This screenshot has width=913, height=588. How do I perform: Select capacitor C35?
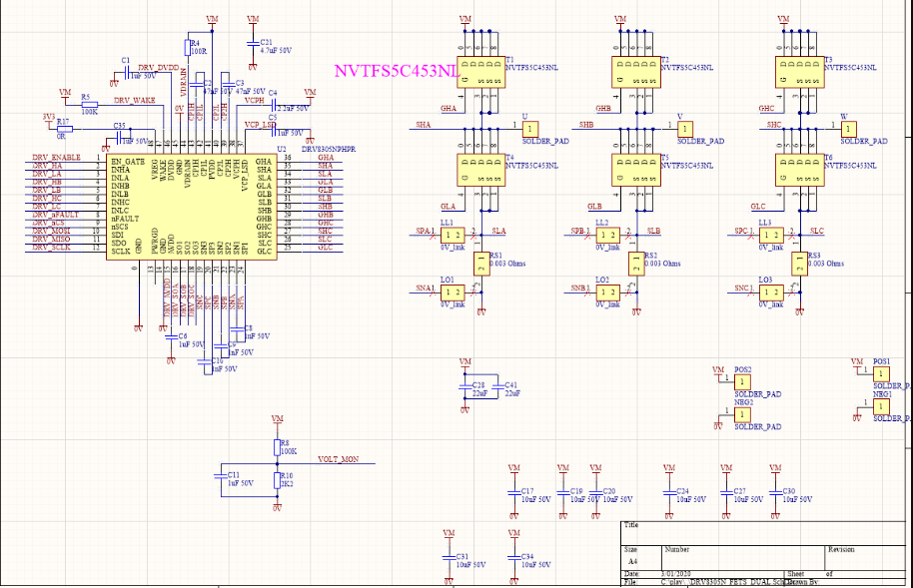tap(119, 138)
